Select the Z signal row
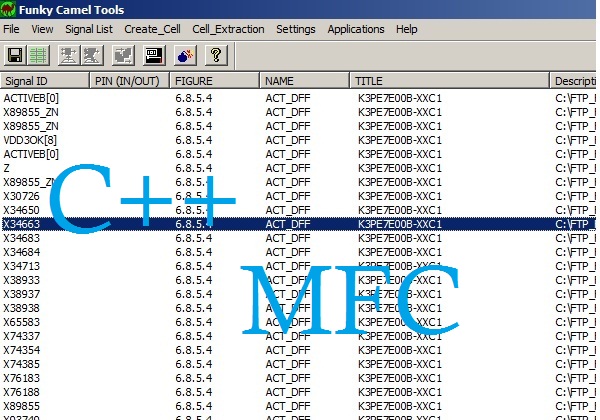 coord(298,168)
